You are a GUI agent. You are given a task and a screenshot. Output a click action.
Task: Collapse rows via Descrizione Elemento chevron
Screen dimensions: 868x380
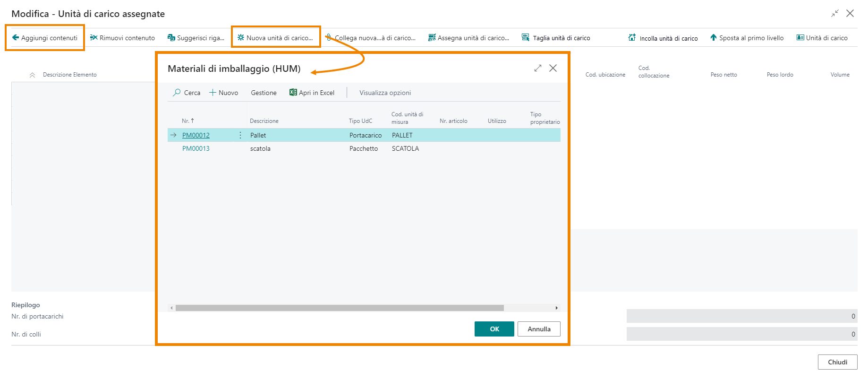[32, 75]
